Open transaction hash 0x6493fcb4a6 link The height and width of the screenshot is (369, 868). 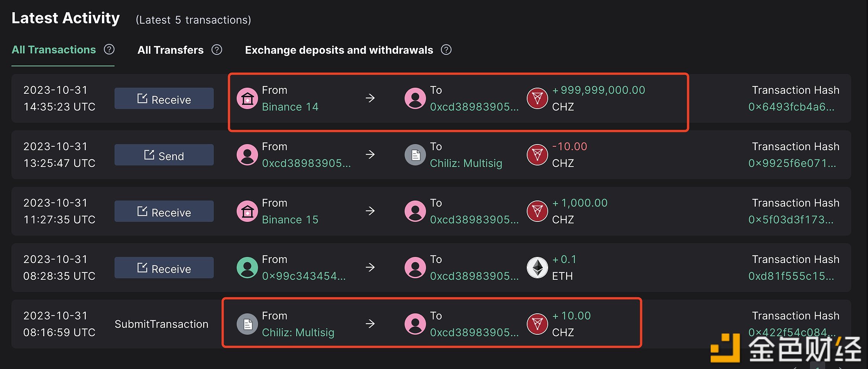[791, 107]
